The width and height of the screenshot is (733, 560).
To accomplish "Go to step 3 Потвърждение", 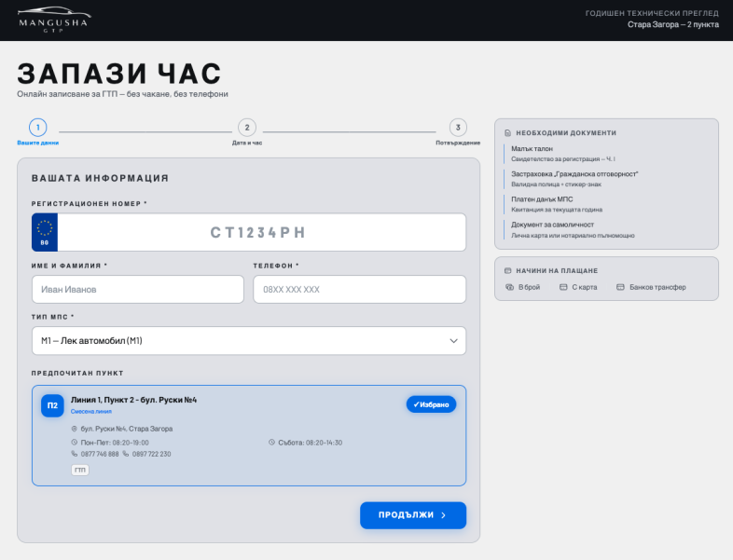I will click(458, 127).
